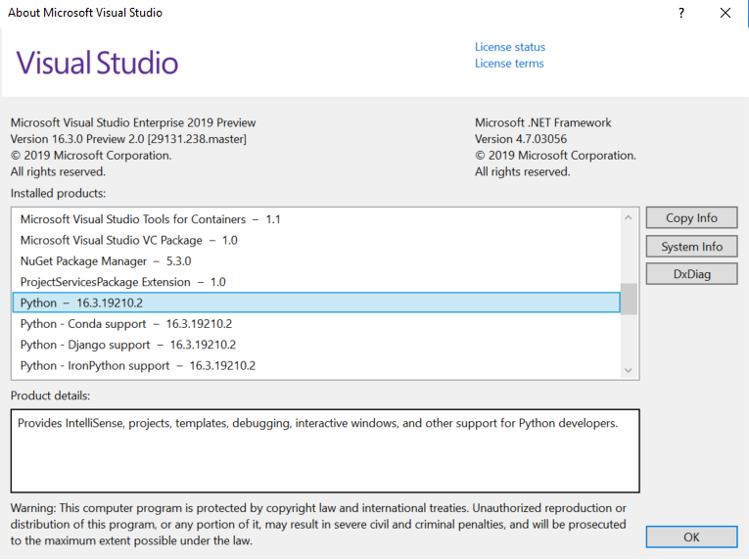The width and height of the screenshot is (749, 560).
Task: Open the License terms link
Action: pyautogui.click(x=509, y=63)
